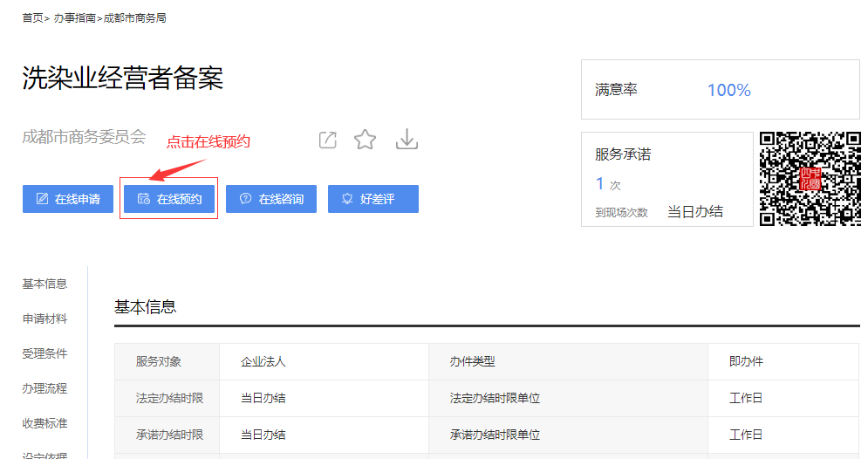Select 受理条件 in the side navigation
This screenshot has width=868, height=459.
tap(44, 353)
